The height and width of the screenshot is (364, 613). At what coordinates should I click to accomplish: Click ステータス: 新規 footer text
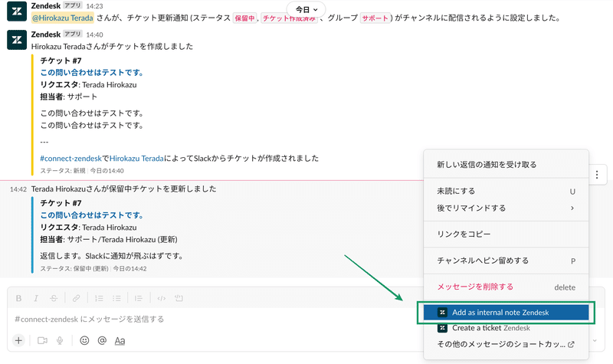click(x=63, y=171)
